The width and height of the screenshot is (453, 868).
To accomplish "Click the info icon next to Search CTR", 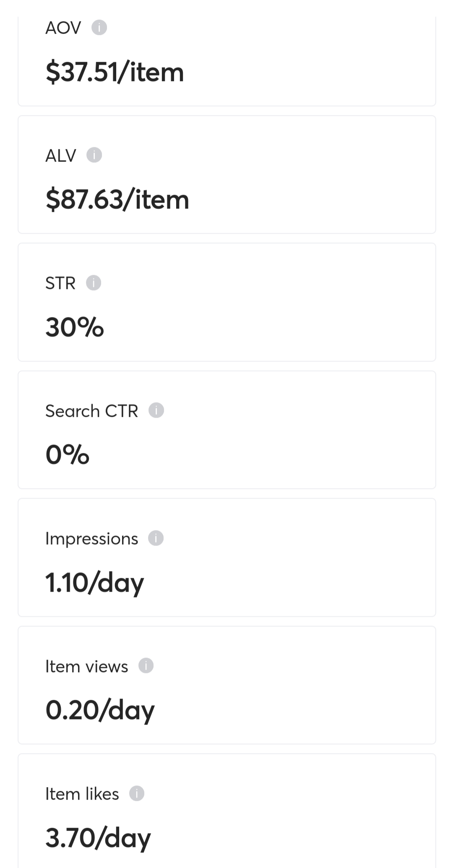I will pyautogui.click(x=156, y=411).
